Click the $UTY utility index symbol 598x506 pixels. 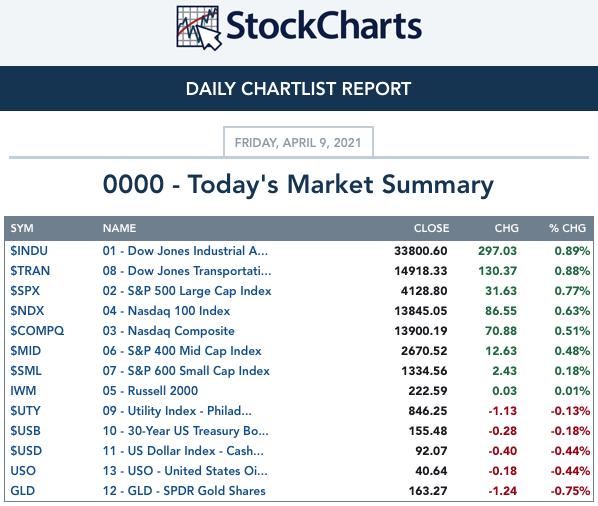25,411
